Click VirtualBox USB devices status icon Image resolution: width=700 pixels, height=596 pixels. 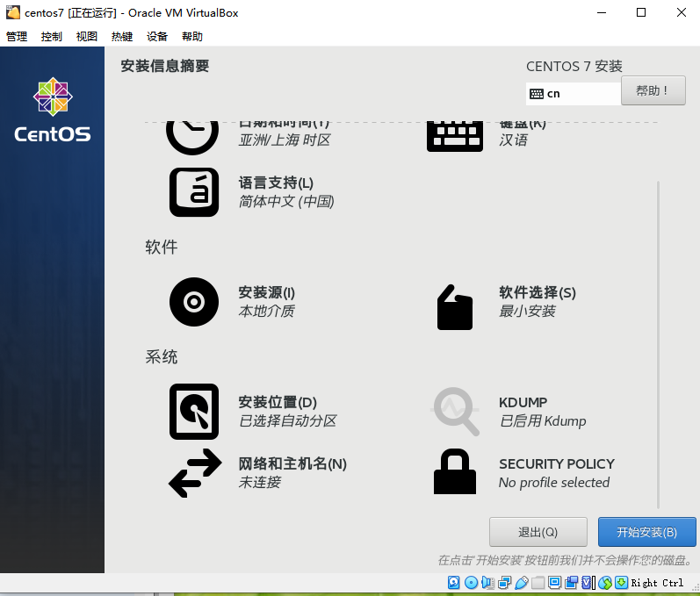[522, 582]
